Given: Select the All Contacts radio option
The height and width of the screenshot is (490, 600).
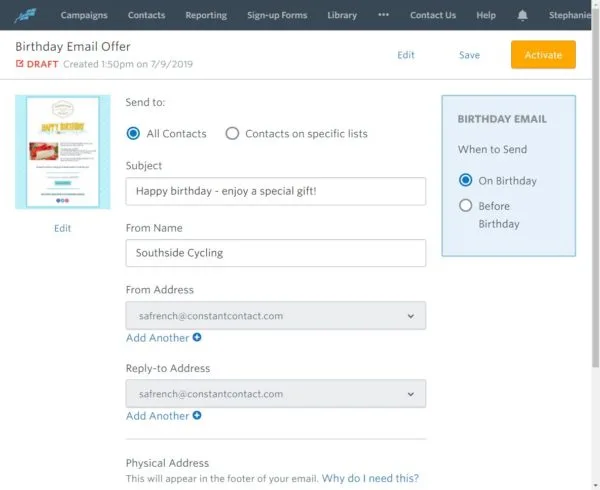Looking at the screenshot, I should tap(134, 134).
